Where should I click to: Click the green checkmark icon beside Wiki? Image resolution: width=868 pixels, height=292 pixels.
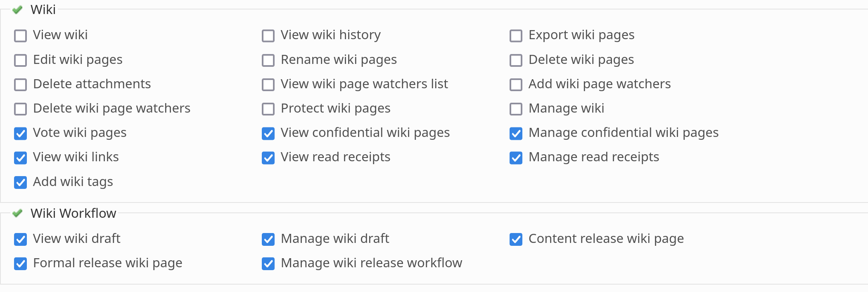(x=17, y=9)
